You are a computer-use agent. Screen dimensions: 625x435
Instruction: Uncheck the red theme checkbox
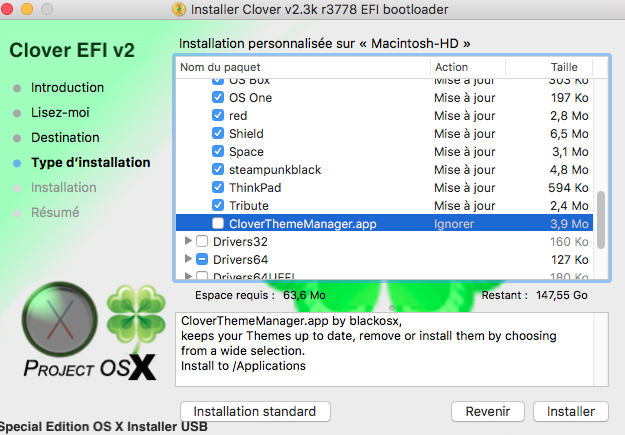pos(218,115)
